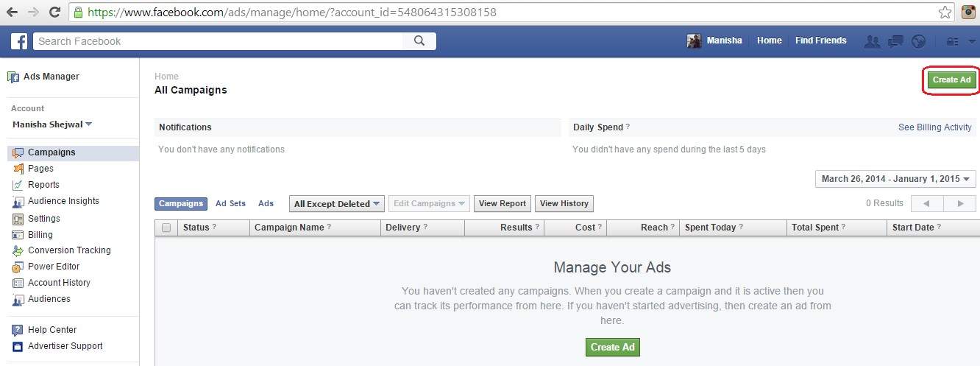Image resolution: width=980 pixels, height=366 pixels.
Task: Click the Audiences icon in sidebar
Action: (18, 300)
